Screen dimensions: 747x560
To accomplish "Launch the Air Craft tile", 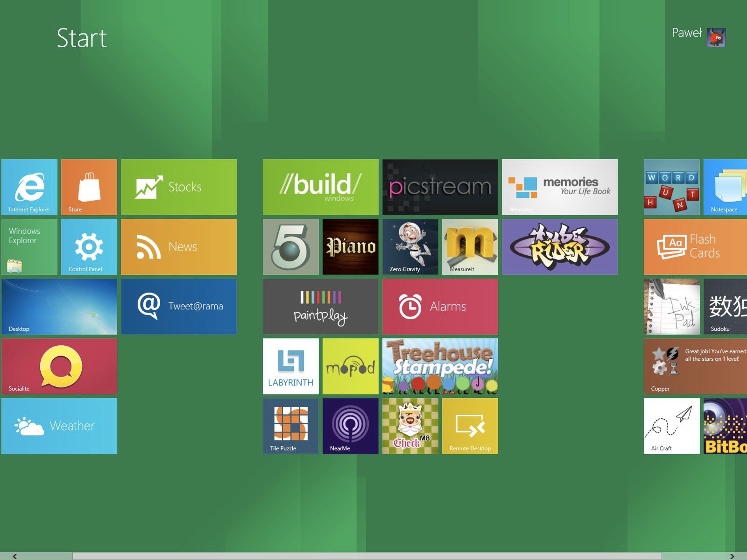I will (672, 426).
